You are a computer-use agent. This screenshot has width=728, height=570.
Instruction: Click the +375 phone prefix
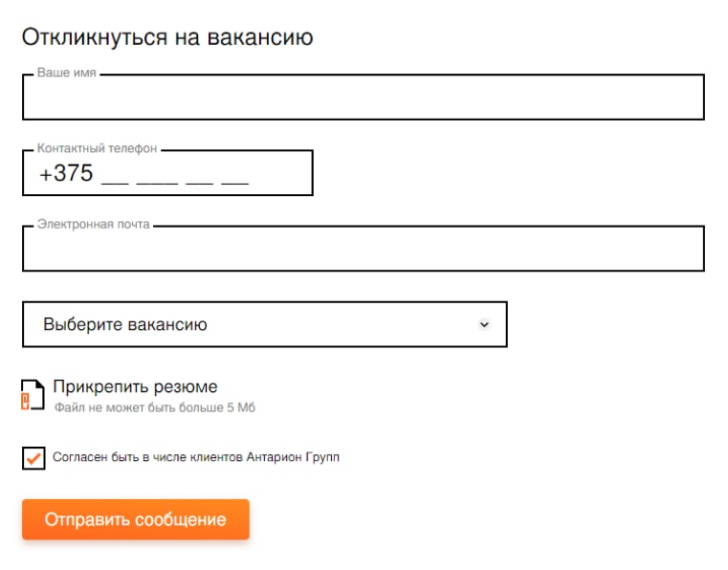[x=66, y=173]
